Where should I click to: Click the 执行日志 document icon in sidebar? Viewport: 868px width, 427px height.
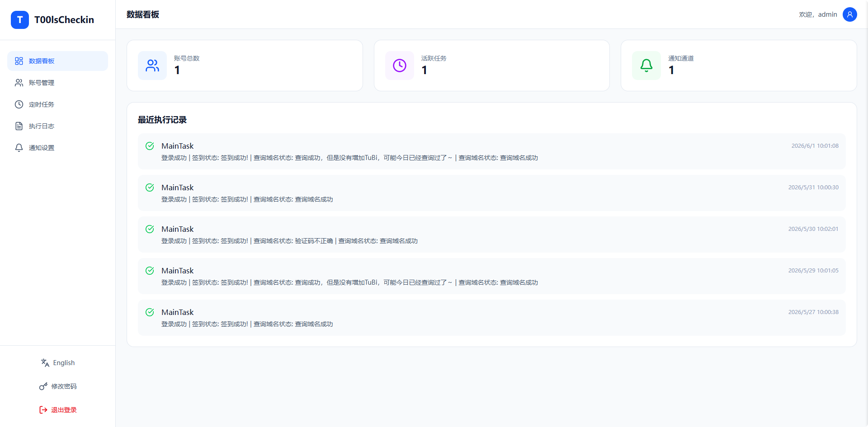(x=19, y=126)
